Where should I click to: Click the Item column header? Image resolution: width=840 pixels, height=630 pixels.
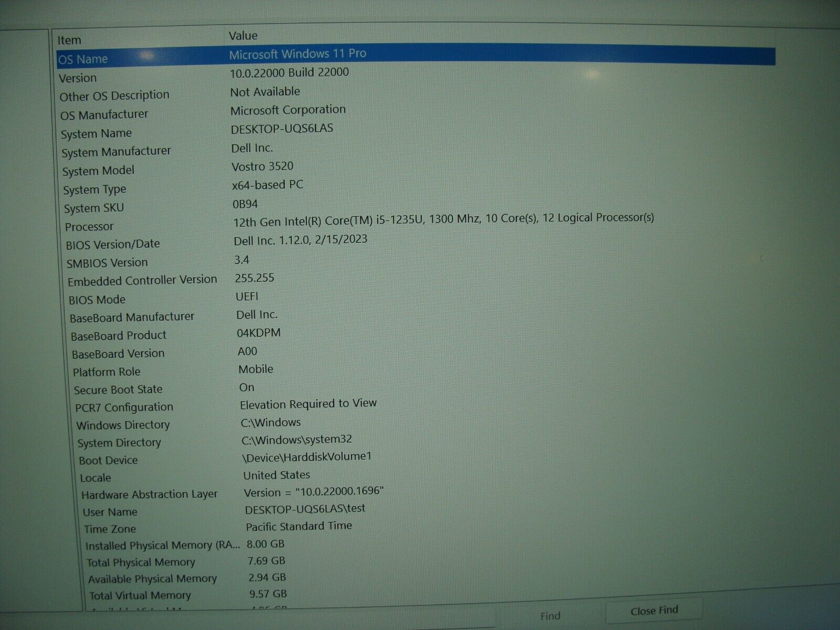(69, 40)
